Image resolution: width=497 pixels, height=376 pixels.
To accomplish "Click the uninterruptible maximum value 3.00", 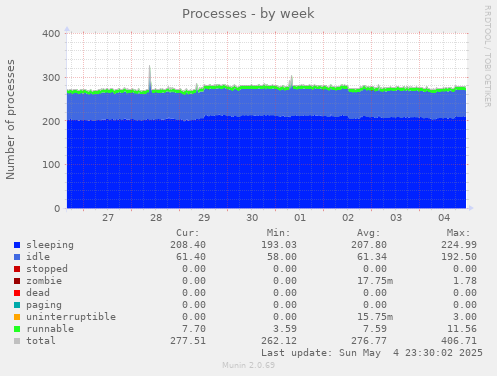I will pyautogui.click(x=465, y=317).
